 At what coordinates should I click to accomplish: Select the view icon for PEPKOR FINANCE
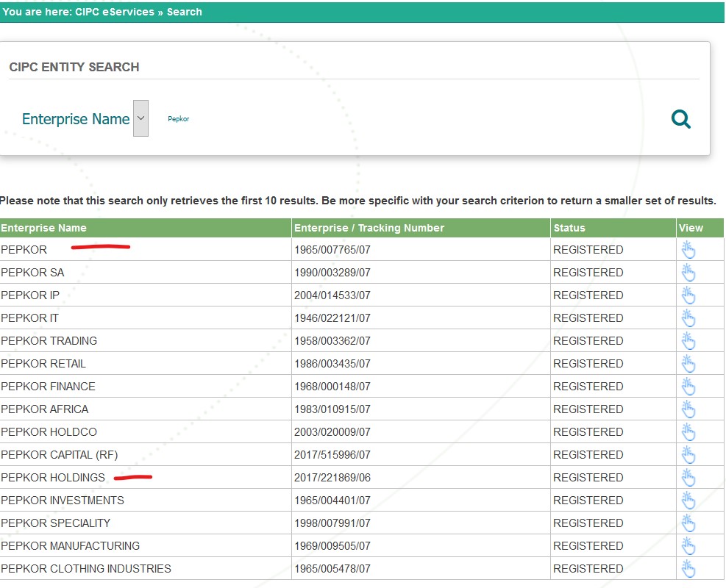point(688,386)
